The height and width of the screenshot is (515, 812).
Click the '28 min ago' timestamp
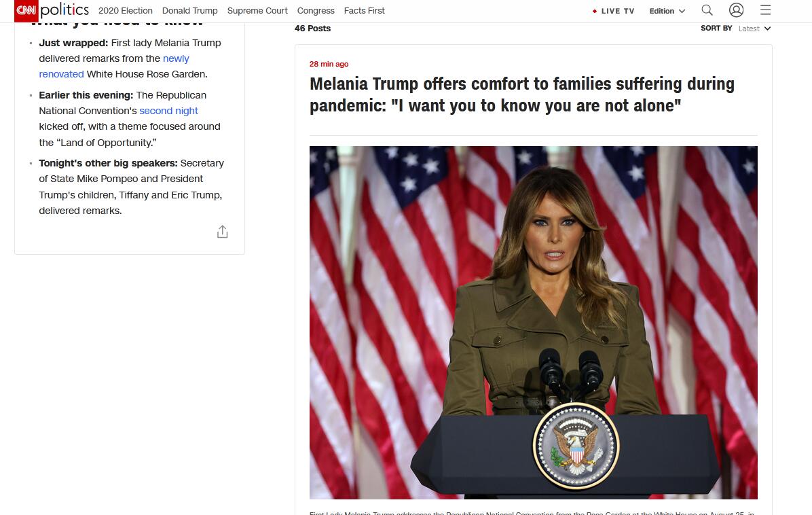pyautogui.click(x=329, y=64)
